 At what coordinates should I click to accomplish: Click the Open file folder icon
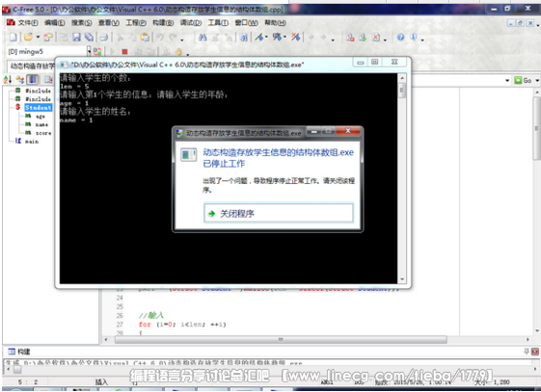point(28,37)
